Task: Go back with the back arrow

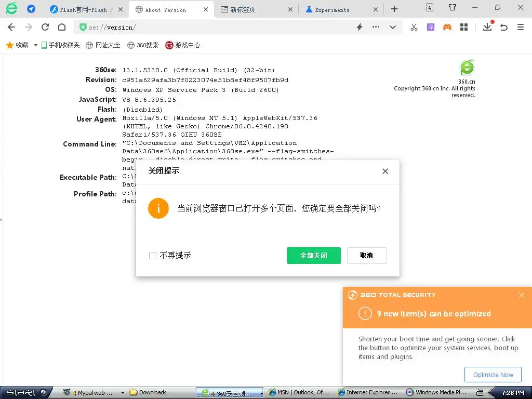Action: point(11,27)
